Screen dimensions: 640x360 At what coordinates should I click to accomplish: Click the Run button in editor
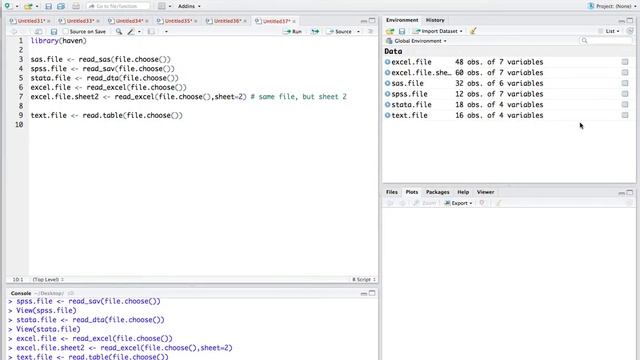point(293,31)
